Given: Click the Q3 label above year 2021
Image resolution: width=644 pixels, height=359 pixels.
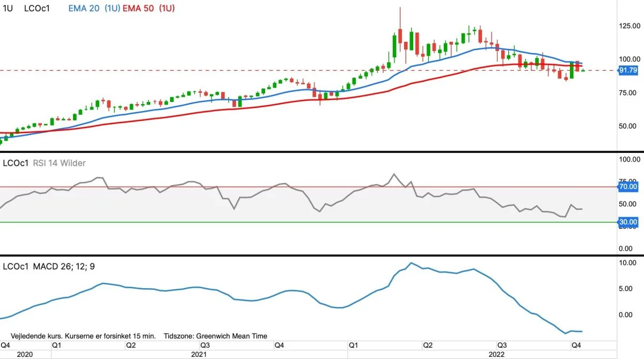Looking at the screenshot, I should pos(204,345).
